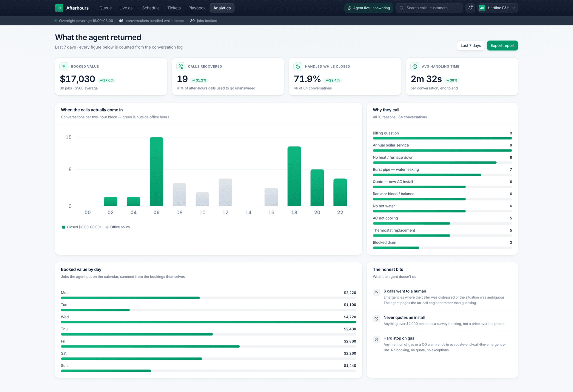Viewport: 573px width, 392px height.
Task: Click the 06 hour bar in the chart
Action: pos(156,172)
